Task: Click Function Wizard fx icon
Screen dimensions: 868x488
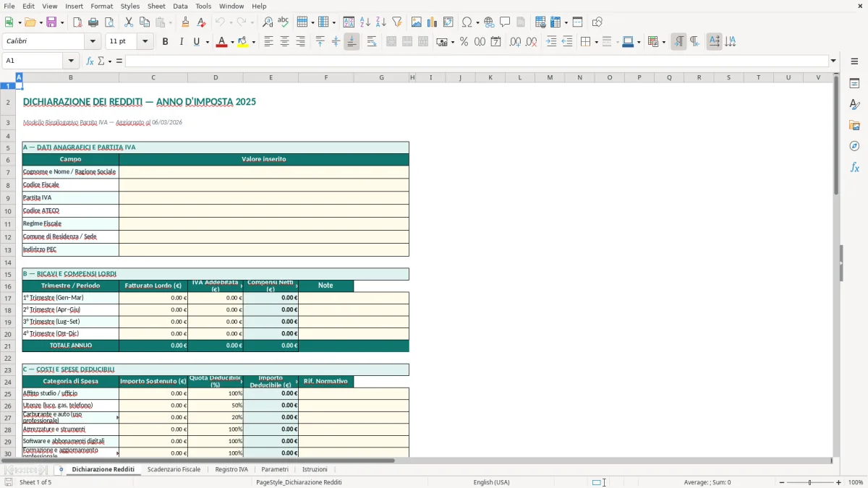Action: click(x=90, y=61)
